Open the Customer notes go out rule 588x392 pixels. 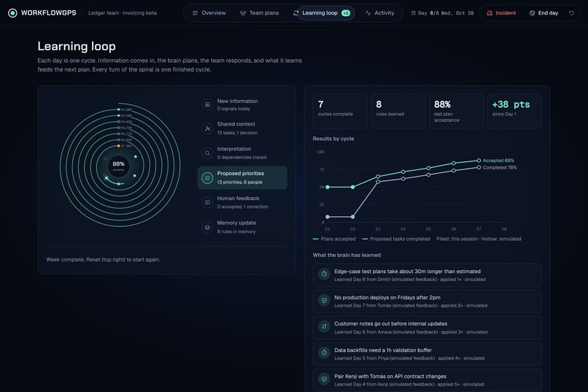pos(427,328)
